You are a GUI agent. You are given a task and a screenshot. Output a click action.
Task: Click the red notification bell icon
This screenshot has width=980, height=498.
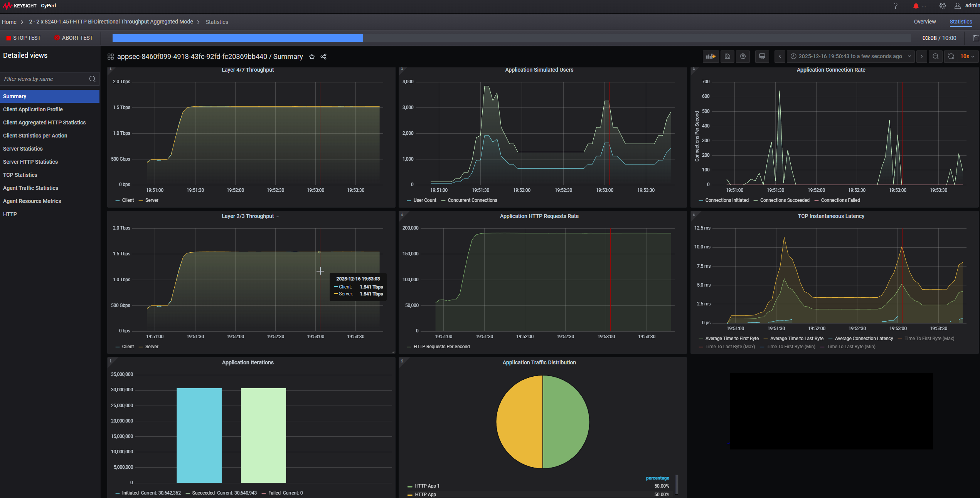916,6
